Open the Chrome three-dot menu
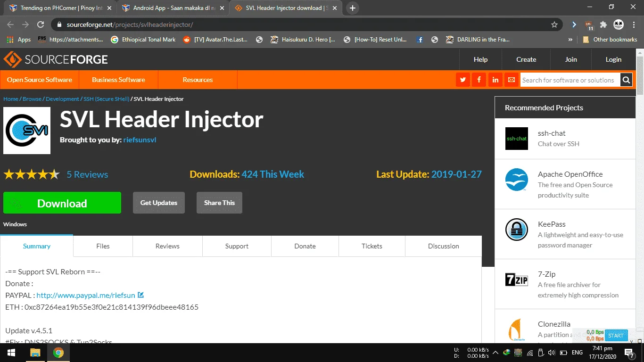Screen dimensions: 644x362 click(633, 25)
